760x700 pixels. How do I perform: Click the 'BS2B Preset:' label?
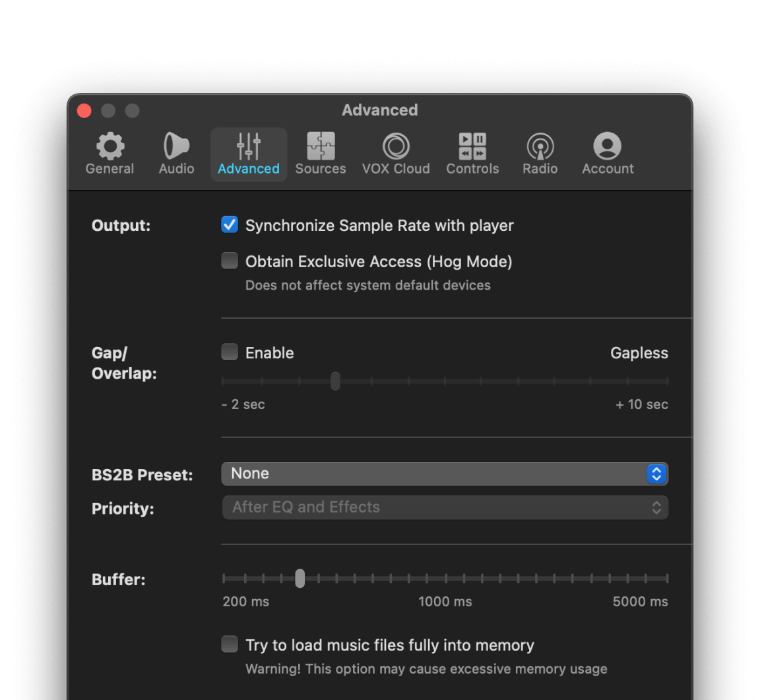coord(142,474)
